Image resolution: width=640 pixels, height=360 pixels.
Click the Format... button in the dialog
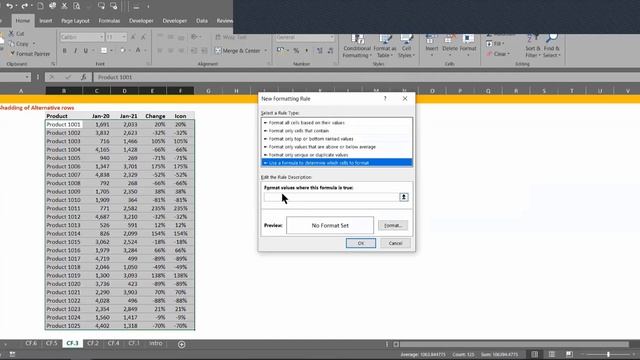tap(393, 225)
